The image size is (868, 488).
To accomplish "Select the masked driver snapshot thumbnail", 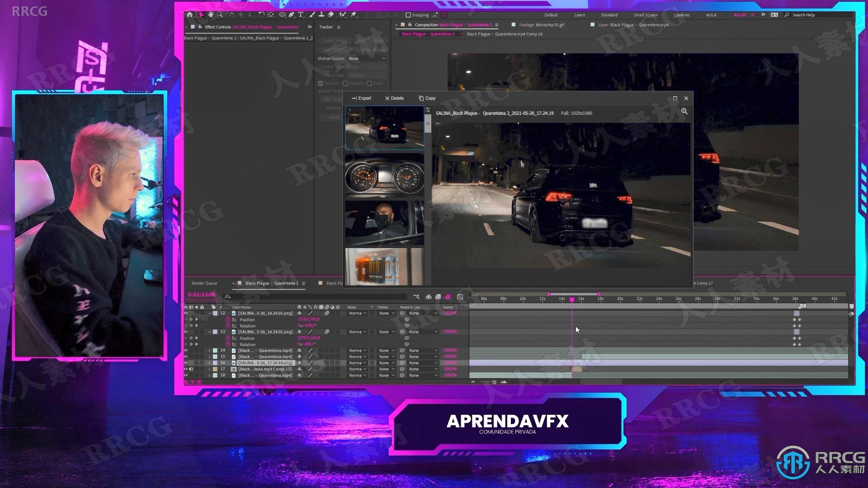I will tap(384, 222).
